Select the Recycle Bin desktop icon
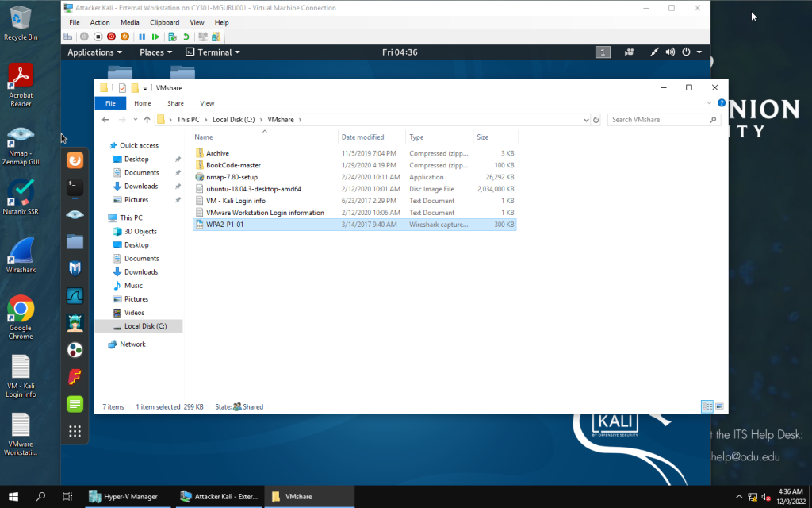This screenshot has height=508, width=812. point(21,23)
